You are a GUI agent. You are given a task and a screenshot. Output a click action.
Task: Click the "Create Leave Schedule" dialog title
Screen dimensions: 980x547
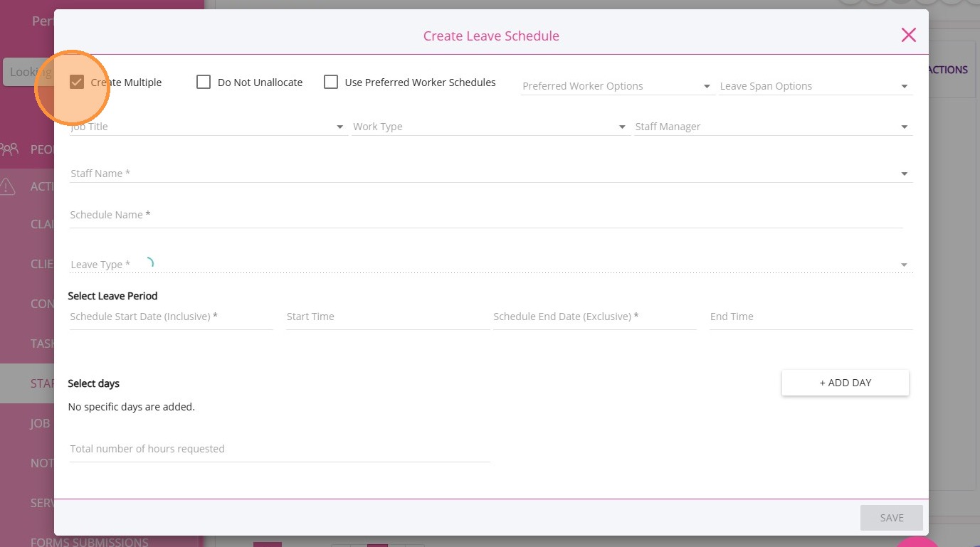coord(491,36)
